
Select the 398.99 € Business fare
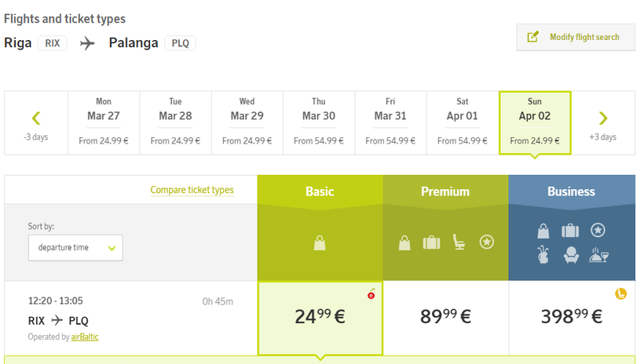(x=571, y=317)
